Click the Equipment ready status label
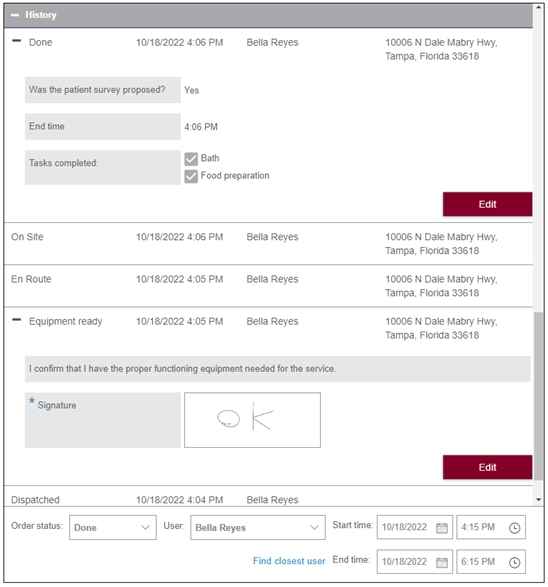 click(x=66, y=322)
